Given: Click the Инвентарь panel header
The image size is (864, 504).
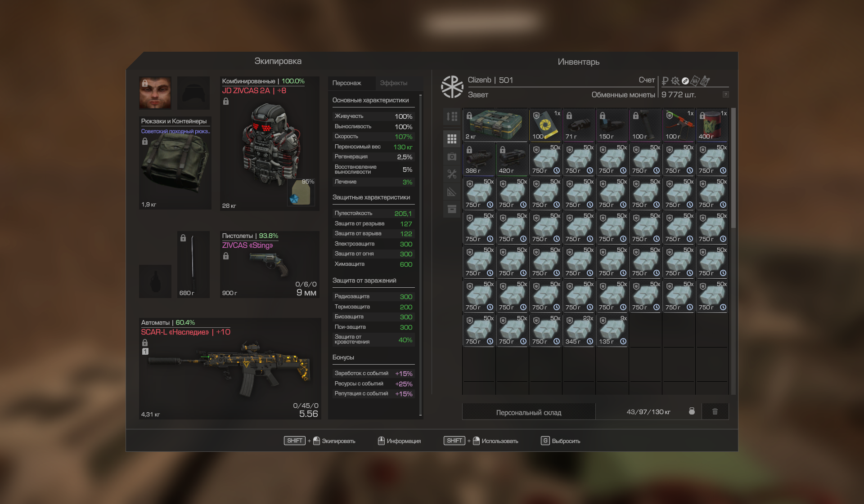Looking at the screenshot, I should point(578,62).
